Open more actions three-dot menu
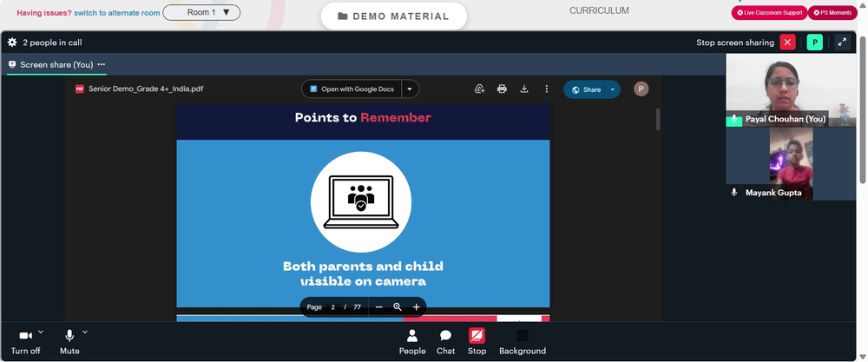 click(x=546, y=89)
